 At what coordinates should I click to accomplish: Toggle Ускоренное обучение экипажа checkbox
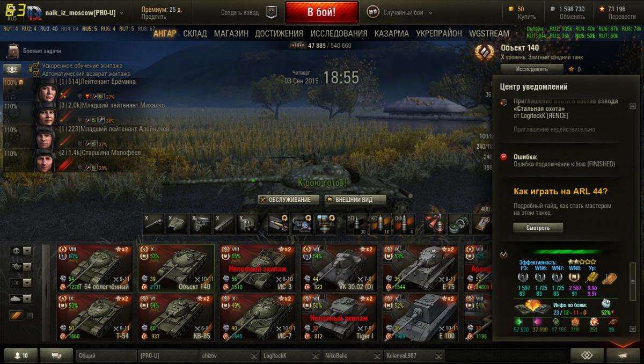coord(36,65)
